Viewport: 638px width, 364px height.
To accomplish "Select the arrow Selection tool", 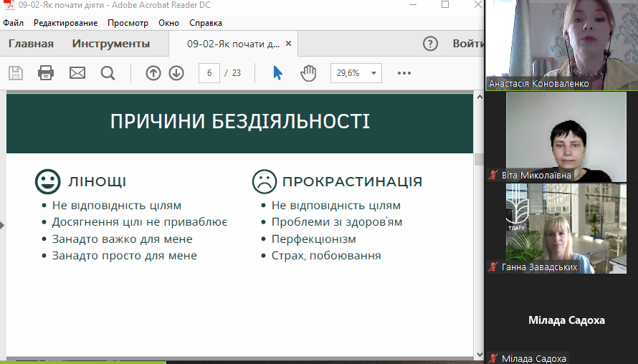I will click(278, 72).
